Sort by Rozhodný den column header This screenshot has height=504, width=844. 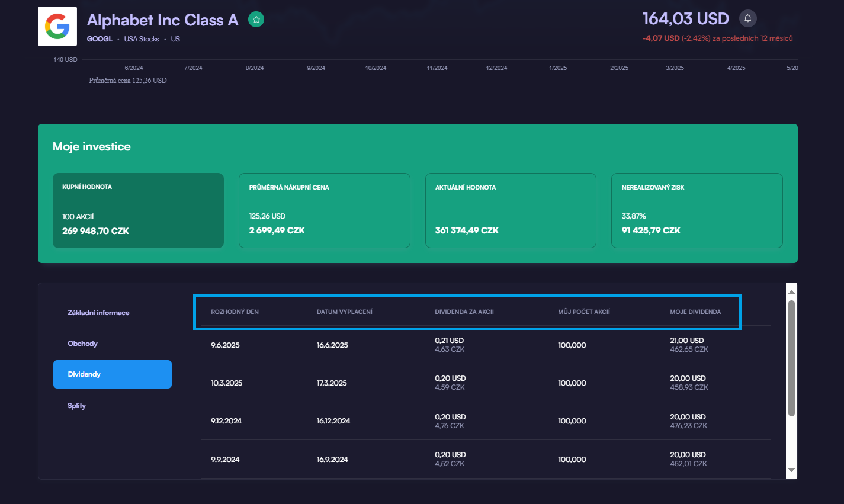[x=235, y=312]
